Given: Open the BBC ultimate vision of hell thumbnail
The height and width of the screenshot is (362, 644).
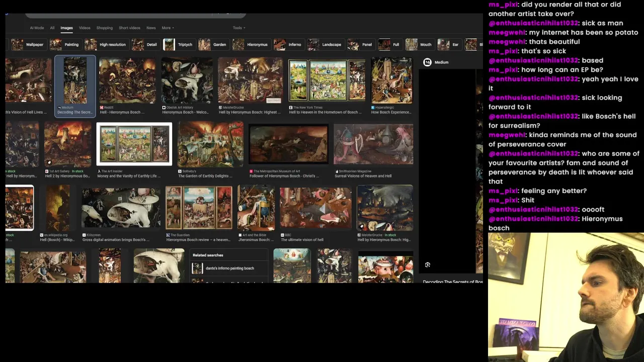Looking at the screenshot, I should (315, 208).
